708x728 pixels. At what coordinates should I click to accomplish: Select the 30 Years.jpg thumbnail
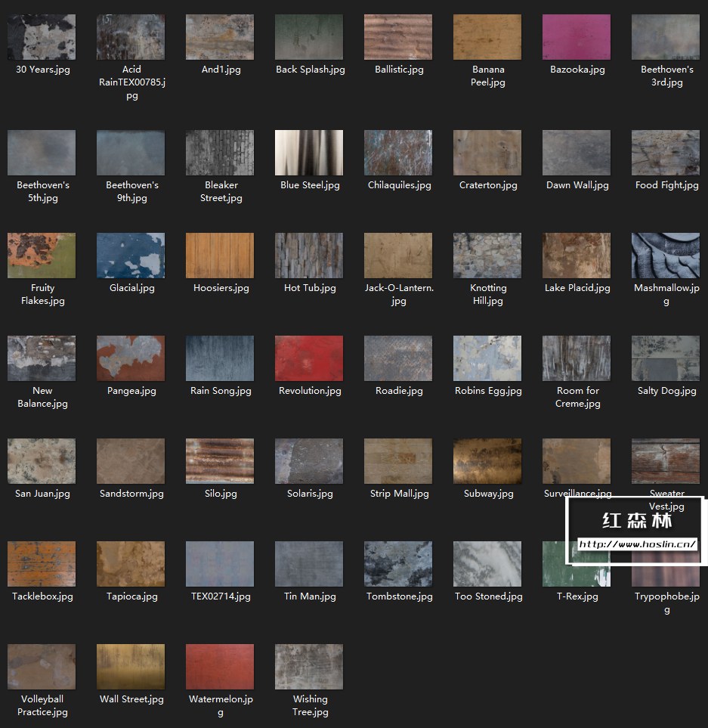click(x=42, y=37)
